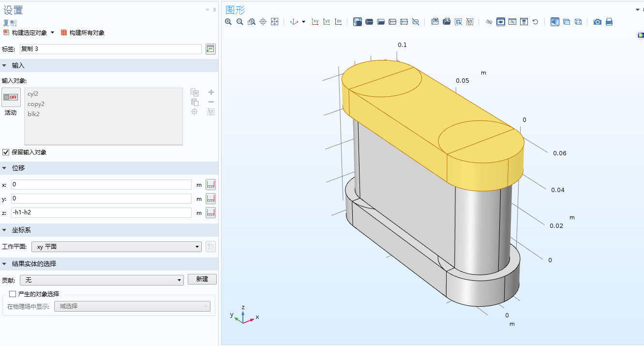
Task: Click the minus remove from selection icon
Action: point(211,102)
